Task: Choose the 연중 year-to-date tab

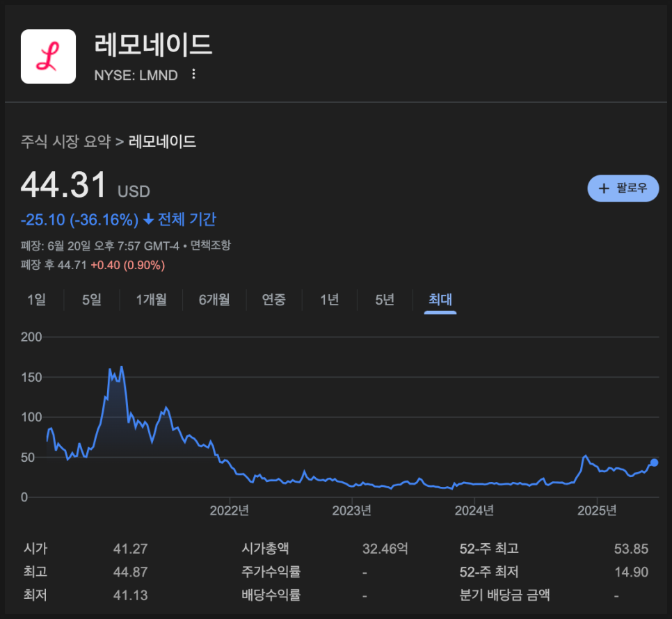Action: tap(274, 300)
